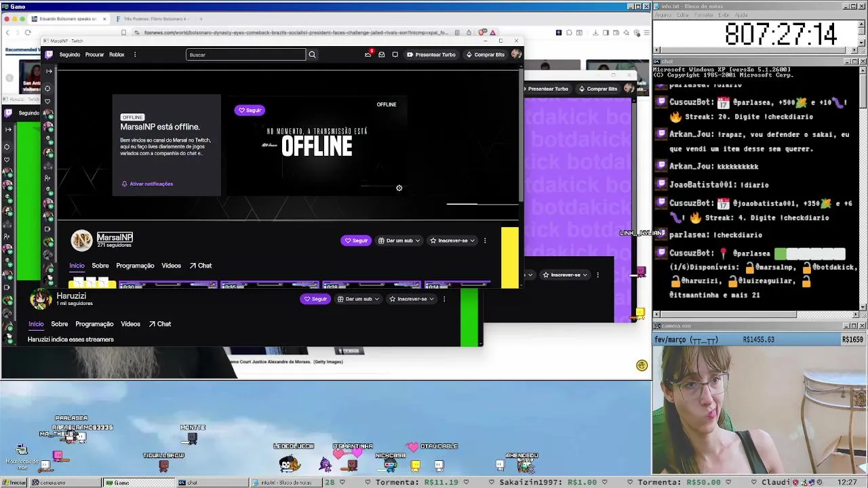The image size is (868, 488).
Task: Open Vídeos tab on MarsalNP channel
Action: click(x=171, y=266)
